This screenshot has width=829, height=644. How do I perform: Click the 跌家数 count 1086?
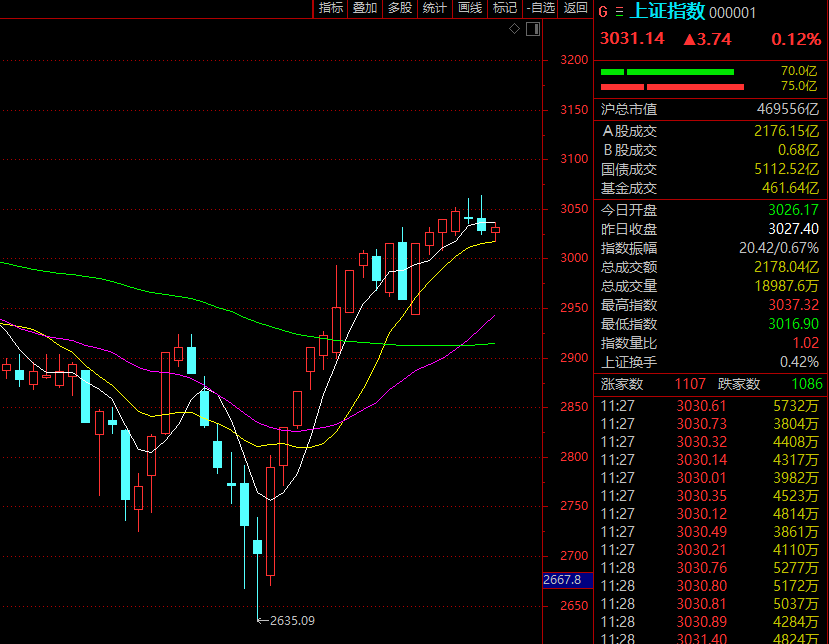807,384
